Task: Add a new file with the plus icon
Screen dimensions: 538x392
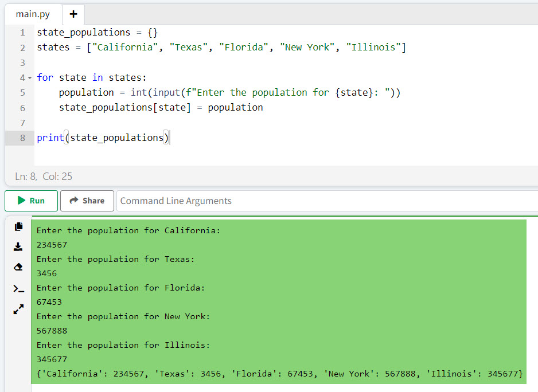Action: pos(73,14)
